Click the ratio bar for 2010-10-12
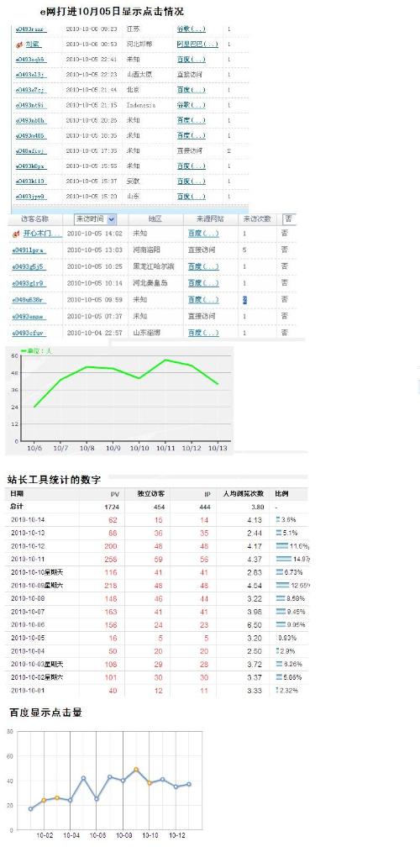 pos(282,546)
